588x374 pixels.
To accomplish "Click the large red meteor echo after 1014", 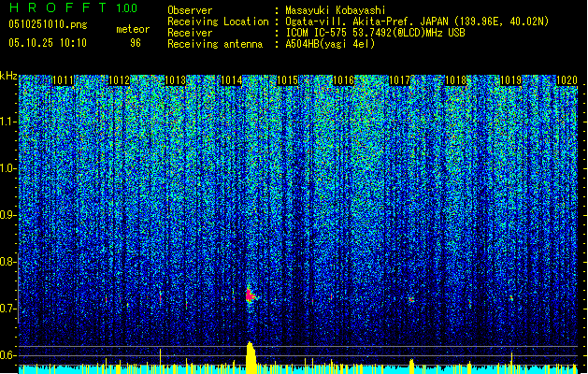I will pyautogui.click(x=251, y=295).
